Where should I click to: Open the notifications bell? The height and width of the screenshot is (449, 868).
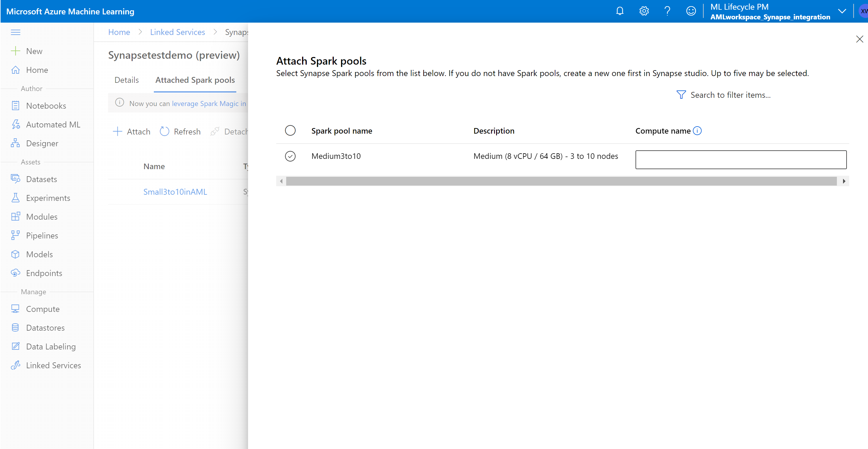tap(620, 11)
